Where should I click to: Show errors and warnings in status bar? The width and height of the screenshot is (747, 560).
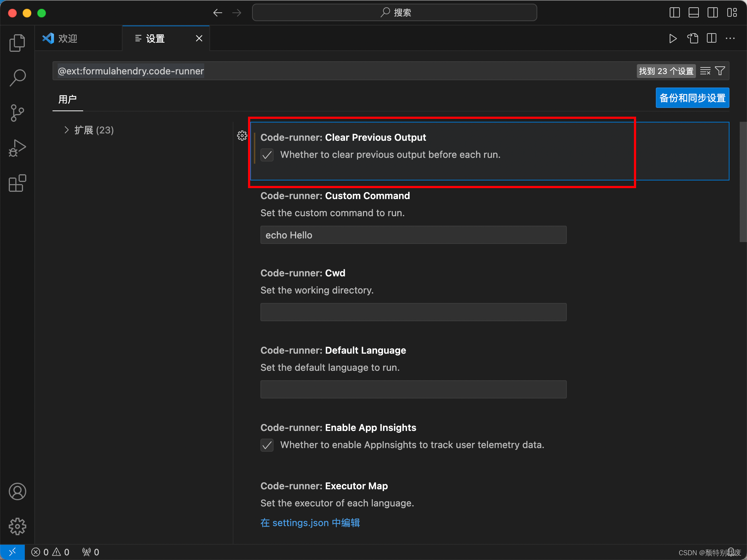(x=50, y=552)
